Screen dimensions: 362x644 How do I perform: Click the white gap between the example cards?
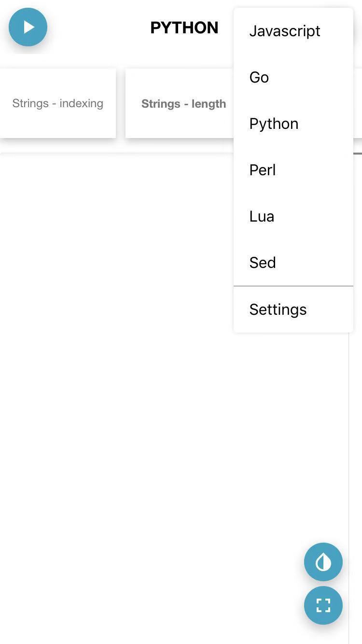pyautogui.click(x=121, y=103)
